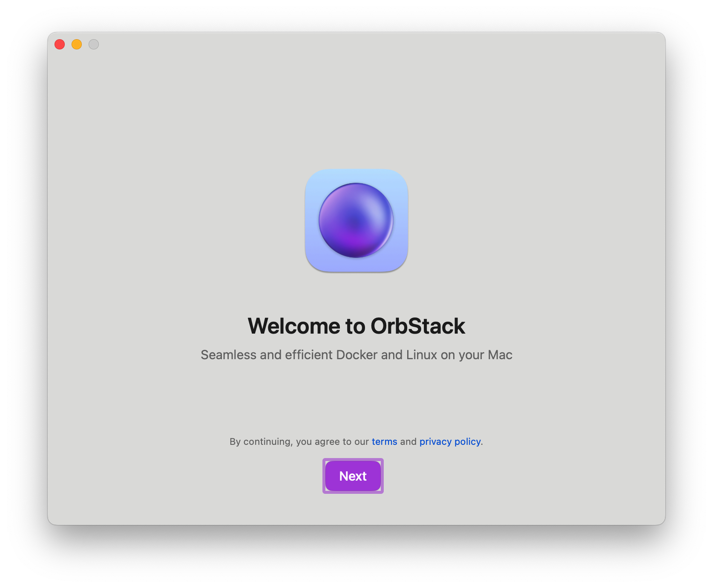
Task: Click the Welcome to OrbStack heading
Action: click(x=356, y=326)
